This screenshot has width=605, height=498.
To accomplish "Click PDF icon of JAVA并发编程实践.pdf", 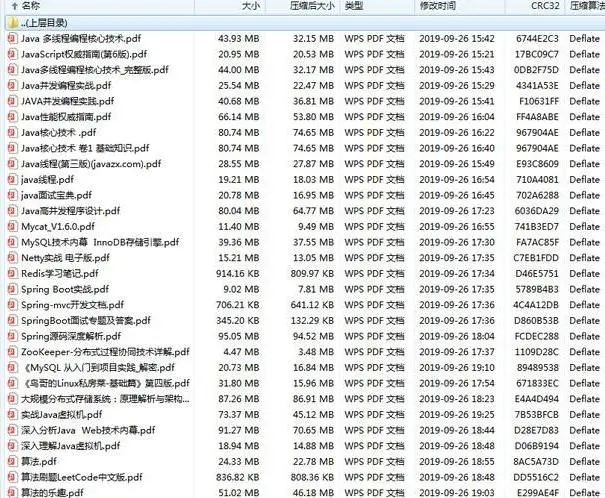I will (x=12, y=101).
